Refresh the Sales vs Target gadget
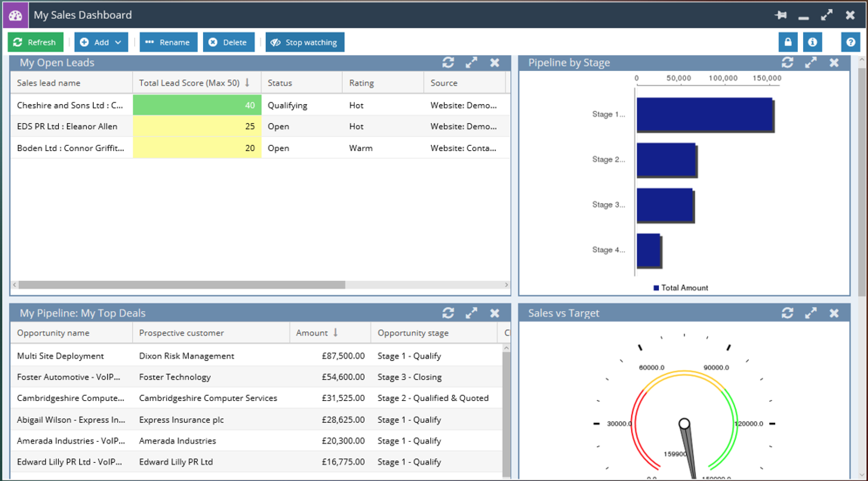This screenshot has height=481, width=868. click(787, 313)
